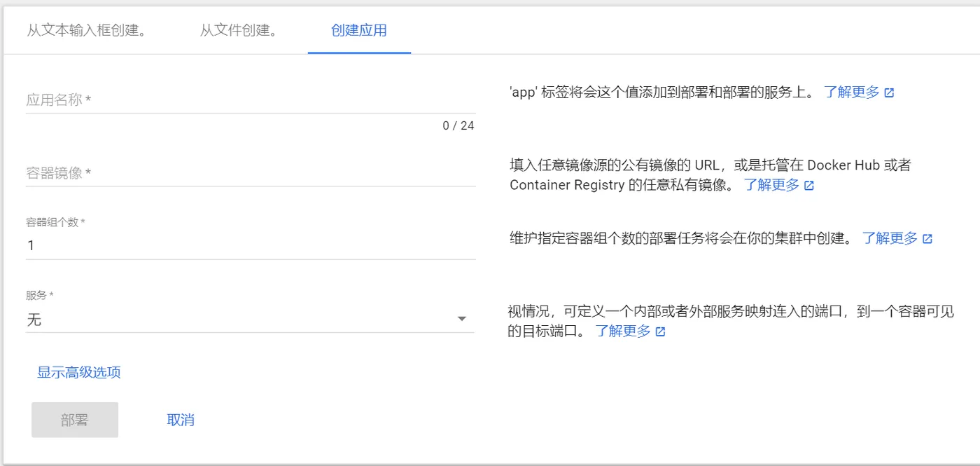Click external link icon after 目标端口 help text

660,331
